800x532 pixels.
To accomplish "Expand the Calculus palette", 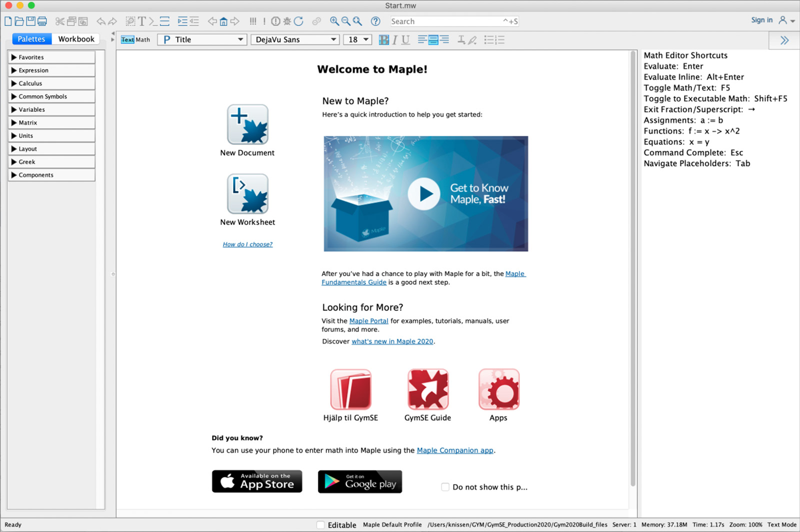I will (51, 83).
